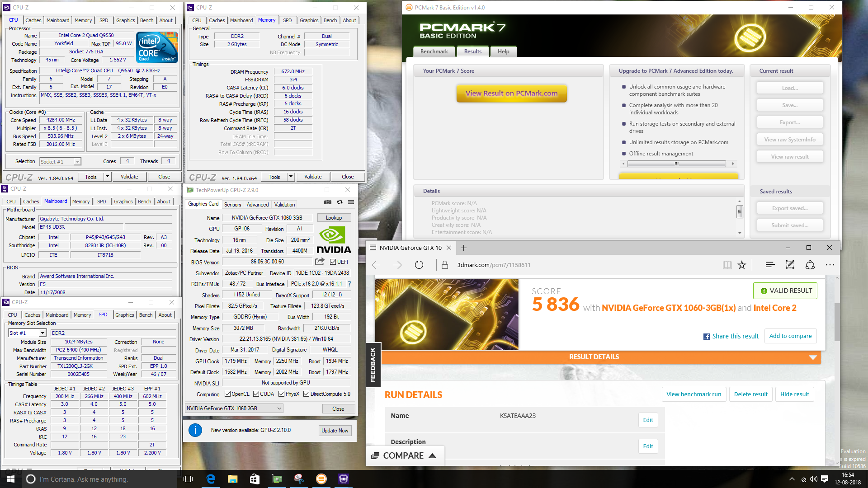Take a GPU-Z screenshot with the camera icon
The height and width of the screenshot is (488, 868).
[328, 202]
